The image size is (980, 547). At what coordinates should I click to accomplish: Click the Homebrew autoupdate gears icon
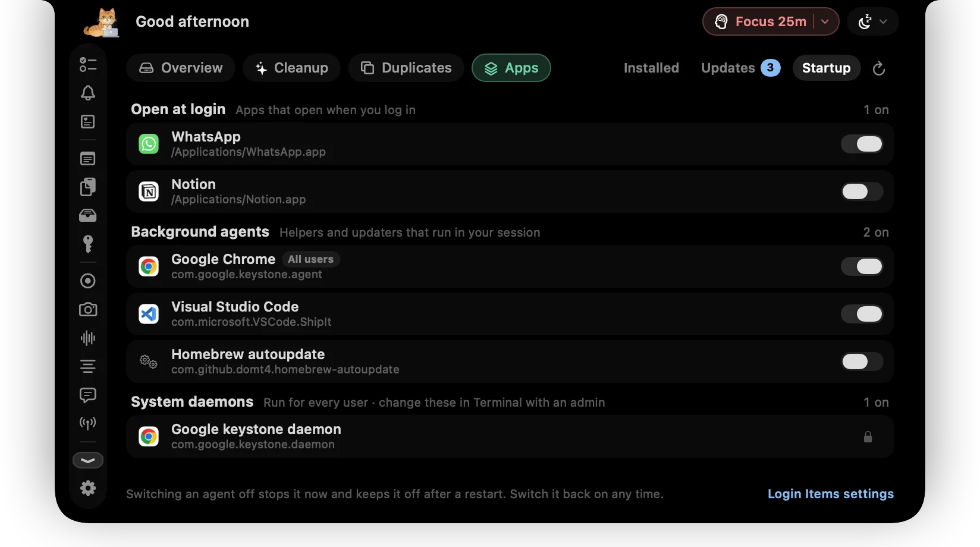click(x=149, y=361)
